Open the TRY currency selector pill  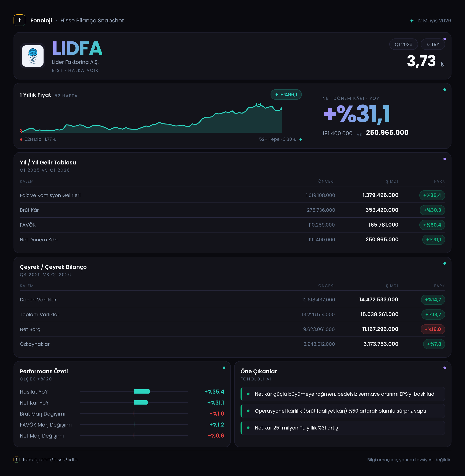tap(432, 44)
